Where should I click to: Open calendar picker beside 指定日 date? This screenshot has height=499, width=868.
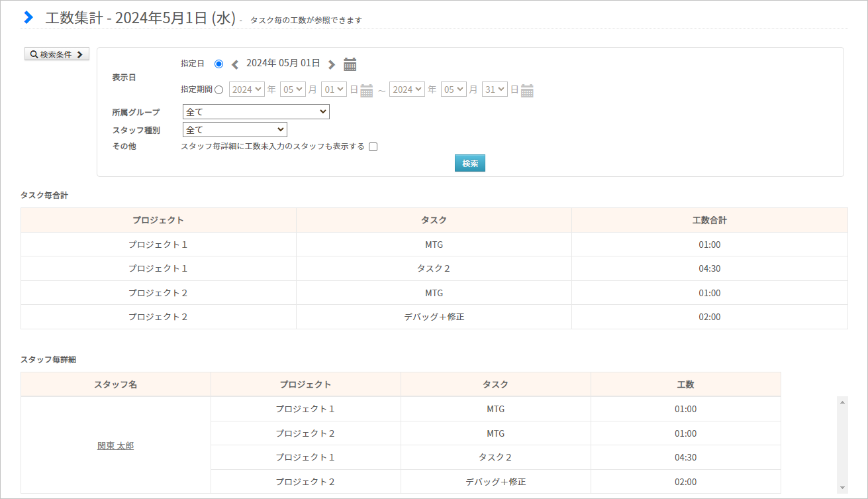[x=350, y=64]
